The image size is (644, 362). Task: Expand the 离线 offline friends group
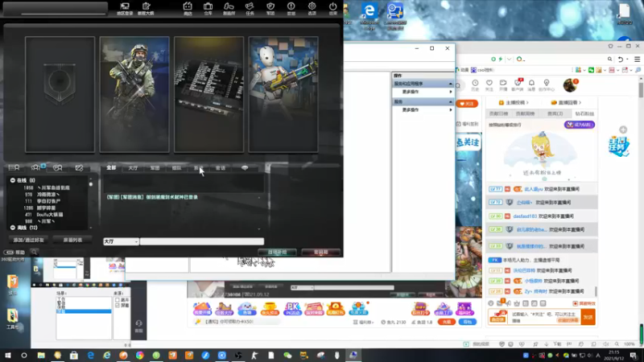click(13, 228)
